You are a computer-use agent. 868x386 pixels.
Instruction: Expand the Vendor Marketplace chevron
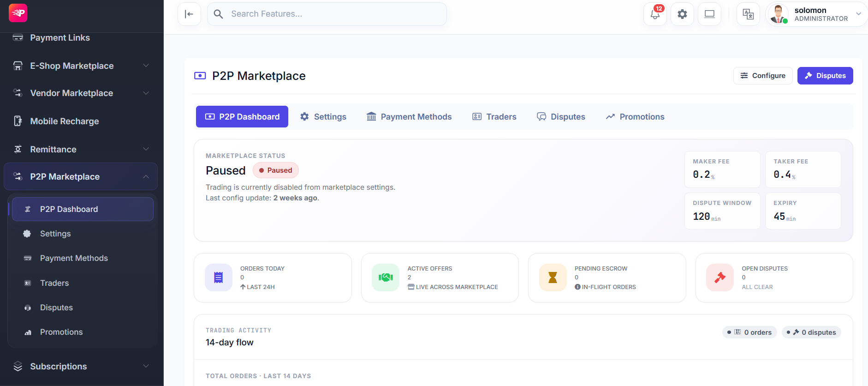point(146,93)
